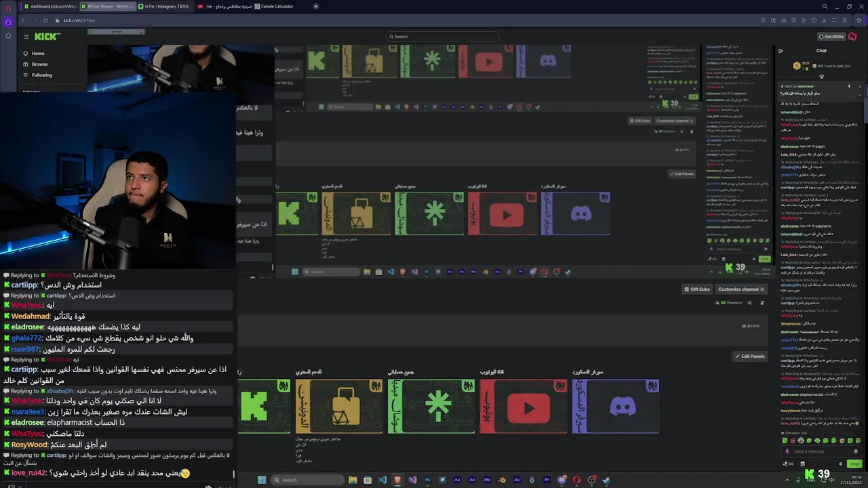Reload the kick.com page

coord(45,20)
